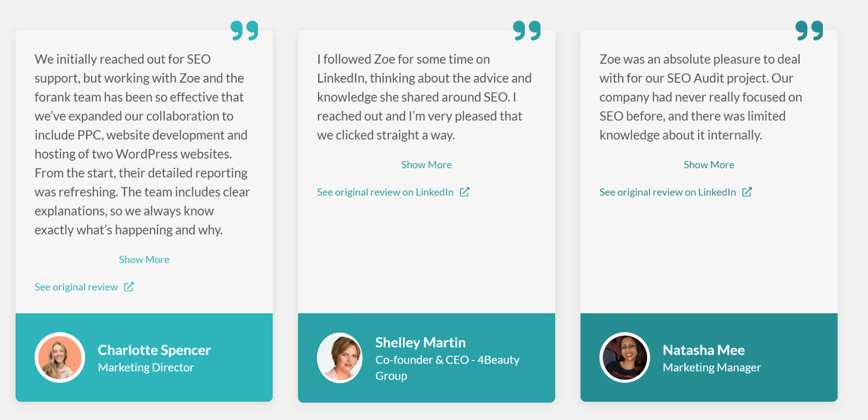Click the external link icon on Shelley's LinkedIn link

click(464, 192)
